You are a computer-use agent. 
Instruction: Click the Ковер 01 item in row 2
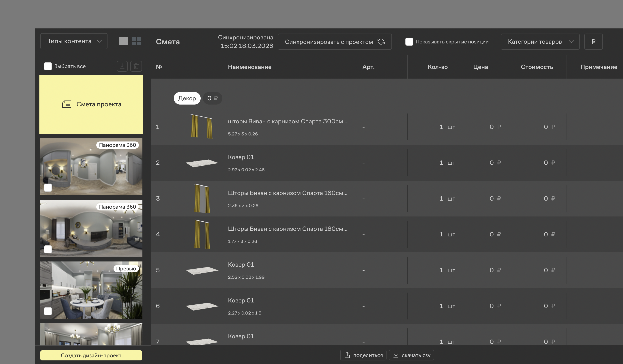coord(241,157)
